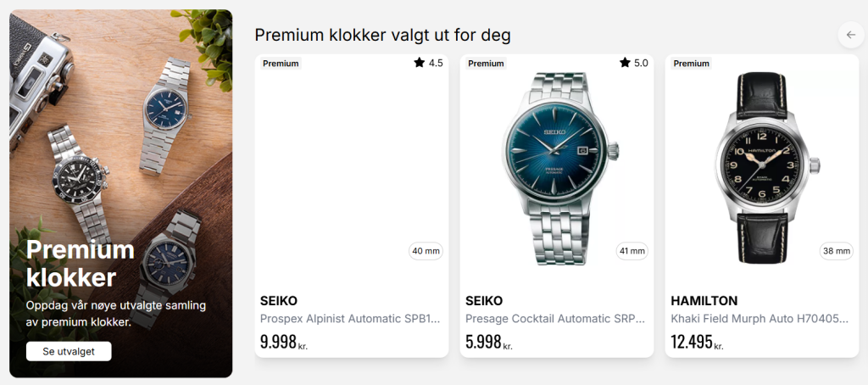
Task: Click the Premium badge on Presage card
Action: (486, 64)
